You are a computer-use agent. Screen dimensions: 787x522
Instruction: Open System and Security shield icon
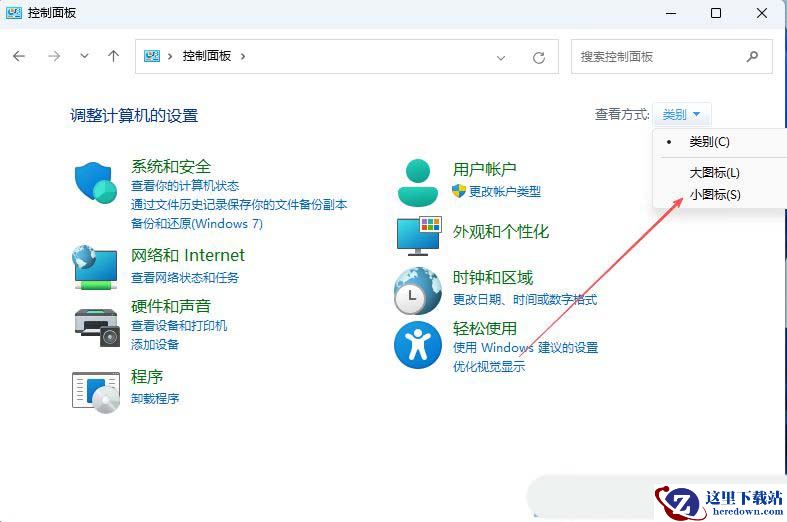tap(95, 182)
